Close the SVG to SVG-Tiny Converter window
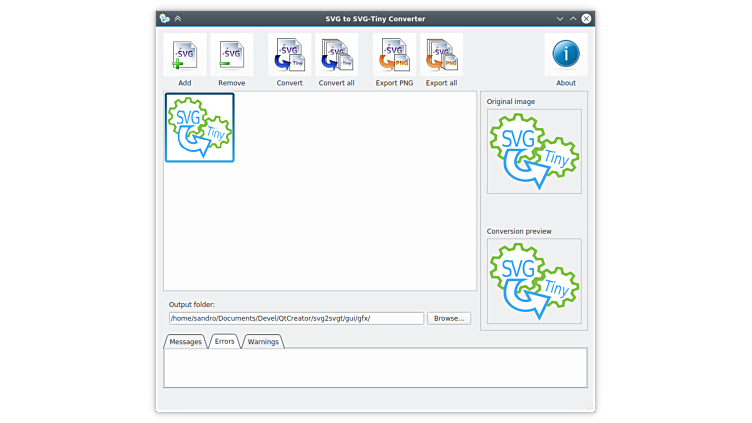Screen dimensions: 752x423 click(586, 18)
